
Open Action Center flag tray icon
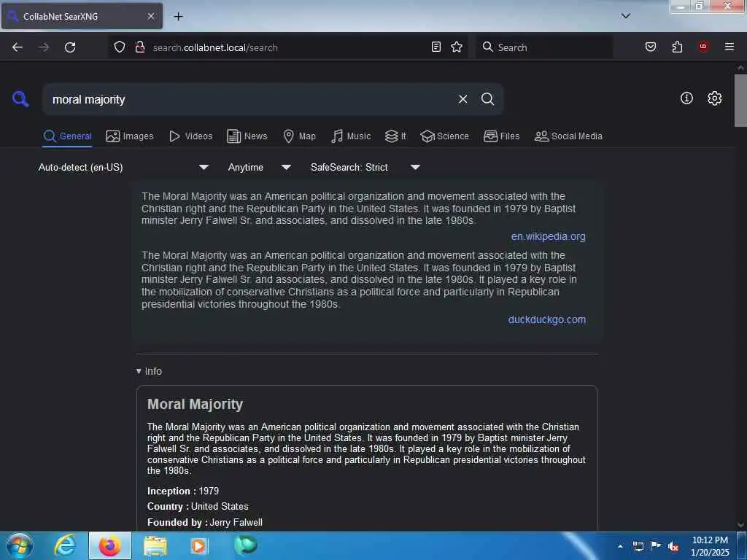[x=656, y=545]
